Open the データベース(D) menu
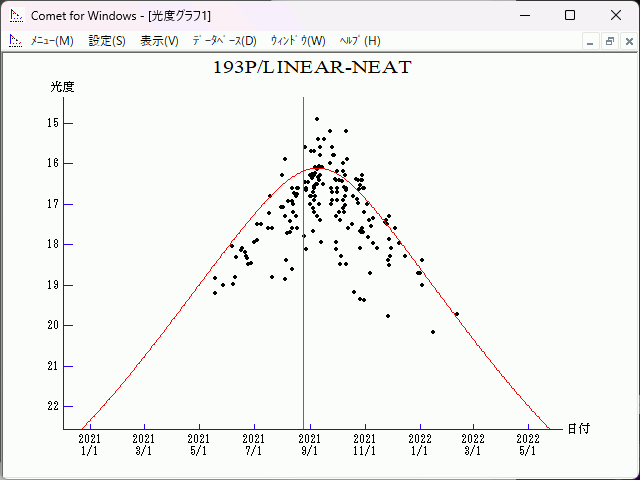Viewport: 640px width, 480px height. (224, 41)
